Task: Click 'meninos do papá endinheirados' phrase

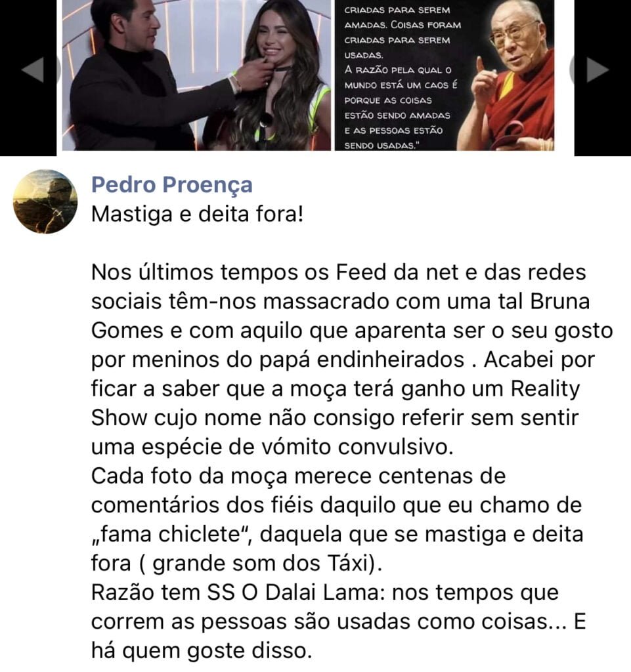Action: 278,360
